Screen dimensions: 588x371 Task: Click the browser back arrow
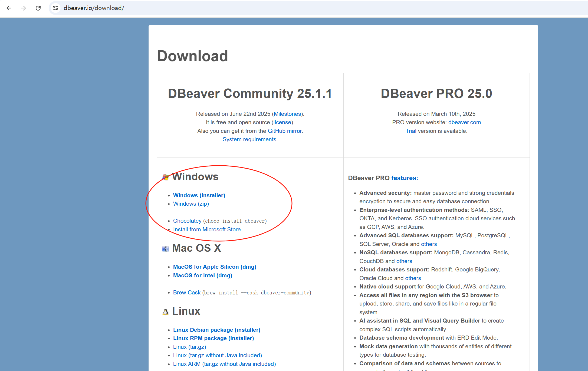(x=9, y=8)
